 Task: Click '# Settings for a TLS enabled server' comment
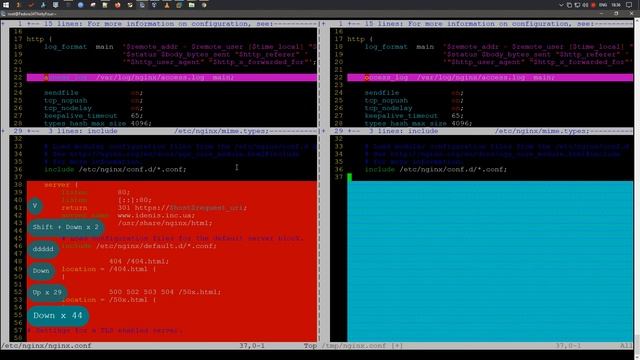[x=104, y=331]
